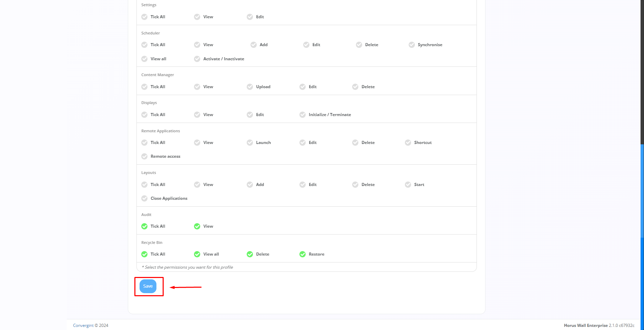Image resolution: width=644 pixels, height=330 pixels.
Task: Enable Settings Tick All checkbox
Action: (x=144, y=17)
